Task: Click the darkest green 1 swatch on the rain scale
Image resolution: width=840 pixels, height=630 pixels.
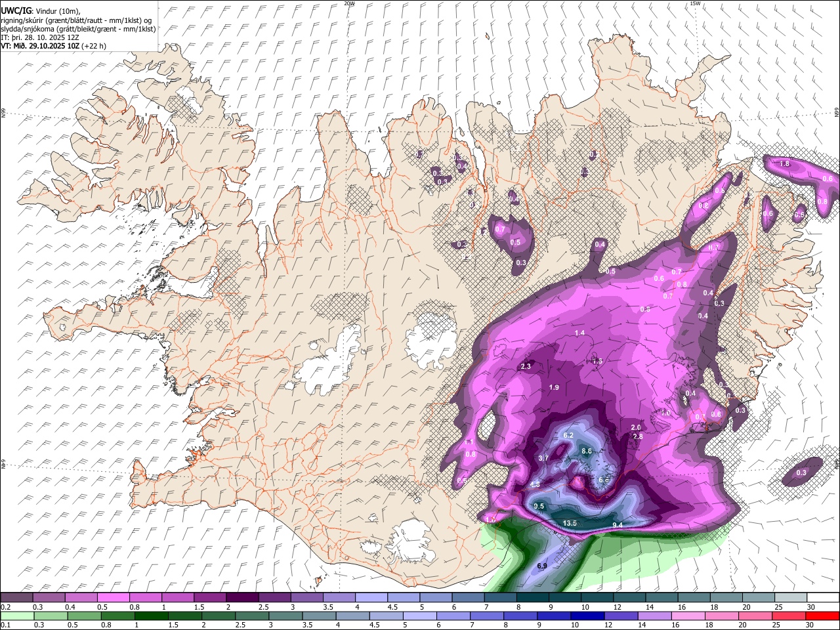Action: click(151, 616)
